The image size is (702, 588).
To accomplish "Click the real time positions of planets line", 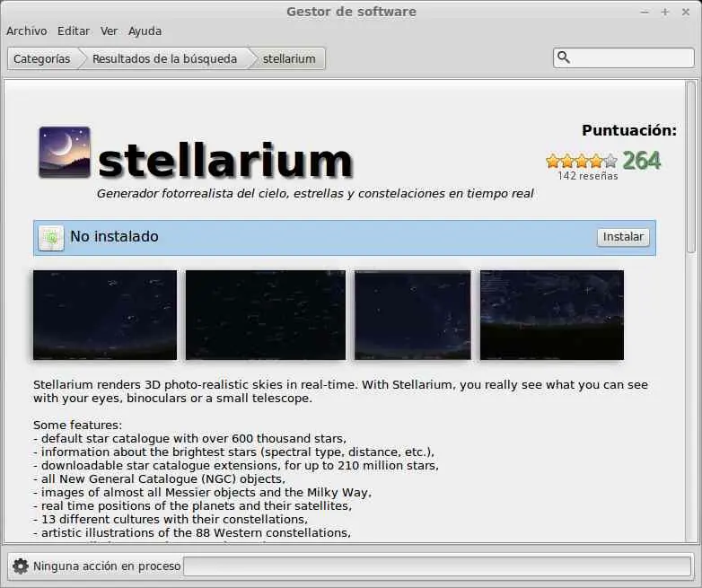I will (x=192, y=505).
